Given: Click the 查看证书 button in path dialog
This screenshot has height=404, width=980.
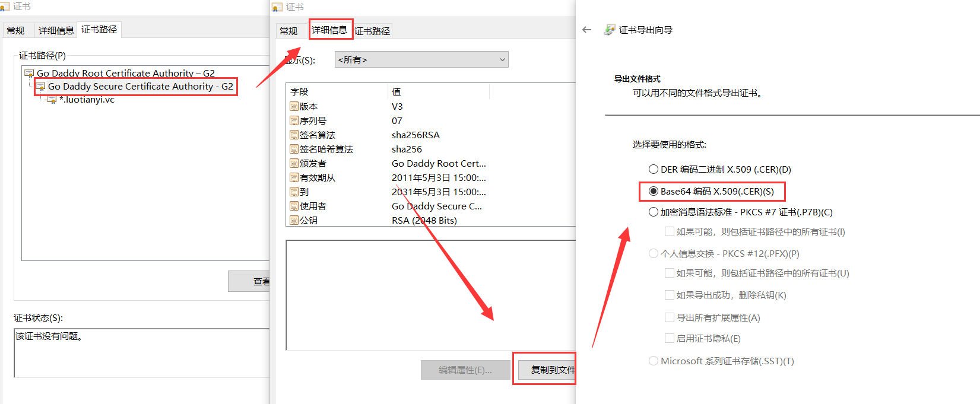Looking at the screenshot, I should [x=249, y=281].
